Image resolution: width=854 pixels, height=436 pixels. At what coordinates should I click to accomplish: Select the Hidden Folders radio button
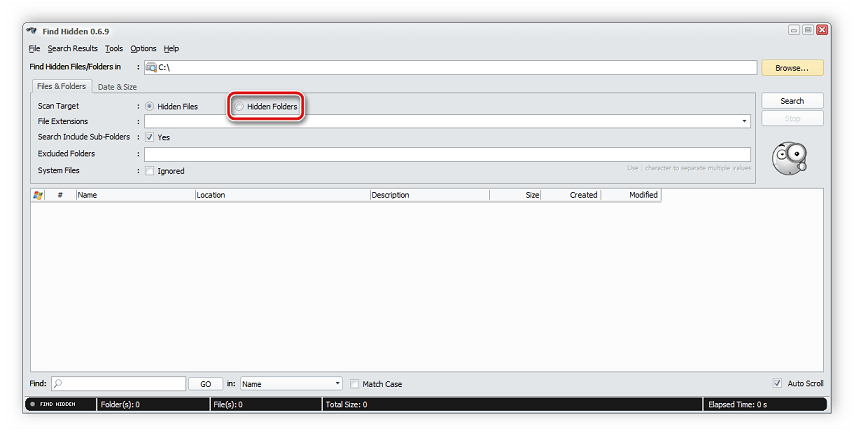pos(239,106)
